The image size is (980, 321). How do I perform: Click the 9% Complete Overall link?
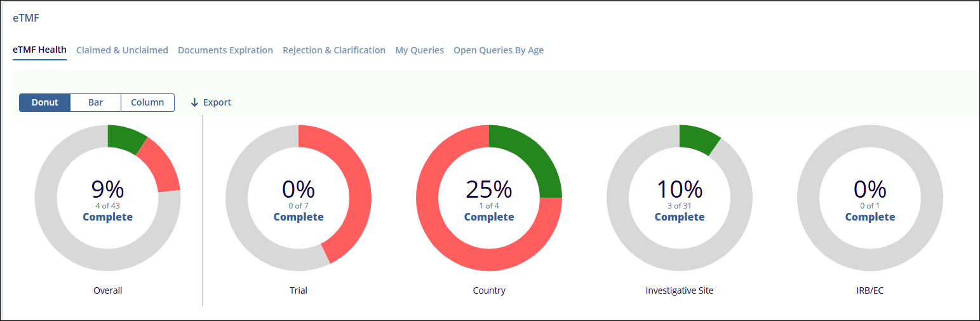click(108, 217)
